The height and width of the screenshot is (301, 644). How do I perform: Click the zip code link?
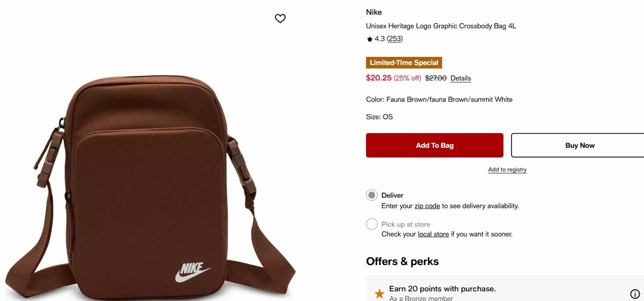427,206
